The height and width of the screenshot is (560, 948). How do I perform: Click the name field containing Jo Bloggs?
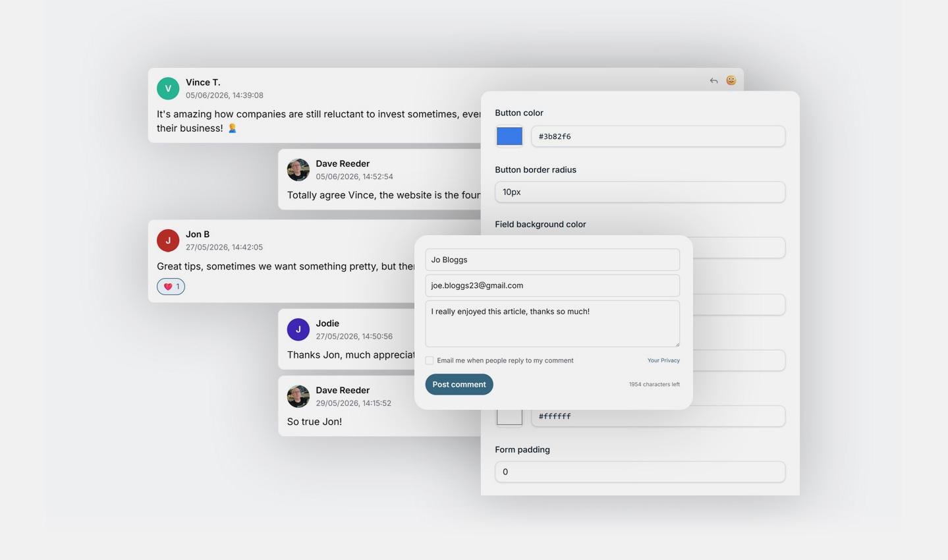click(x=552, y=260)
